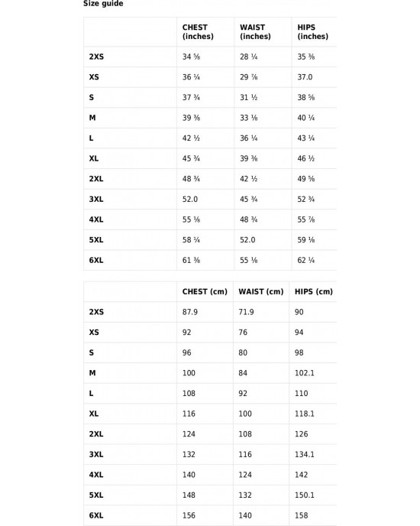Click the L hips value 43 ¼

click(x=305, y=138)
